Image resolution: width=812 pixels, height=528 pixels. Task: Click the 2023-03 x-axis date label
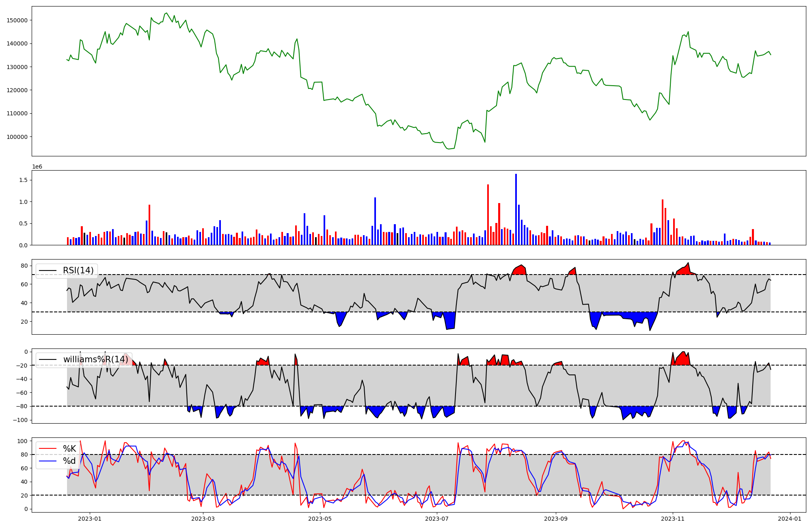(x=203, y=518)
